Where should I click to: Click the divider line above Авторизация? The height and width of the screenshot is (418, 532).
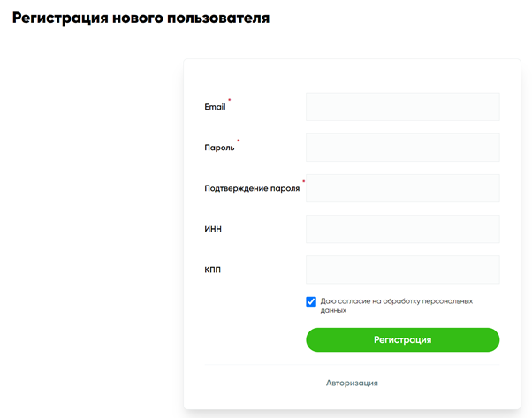pos(352,364)
